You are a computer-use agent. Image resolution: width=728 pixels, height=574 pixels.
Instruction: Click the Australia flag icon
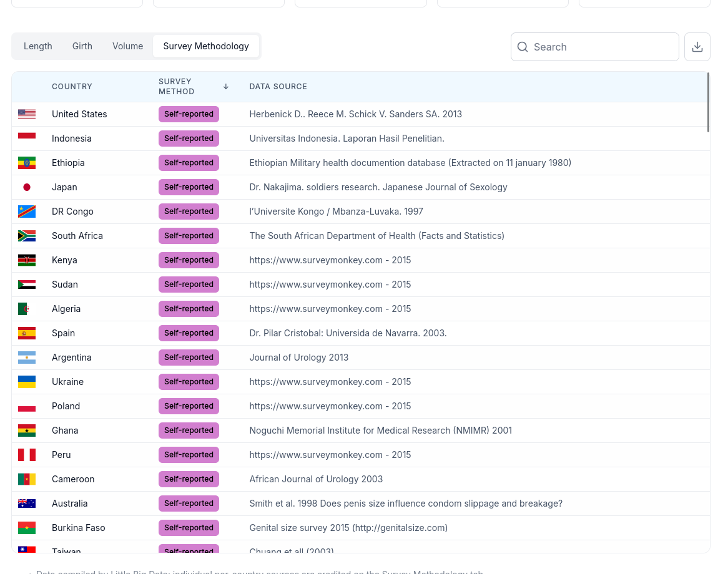click(x=27, y=503)
